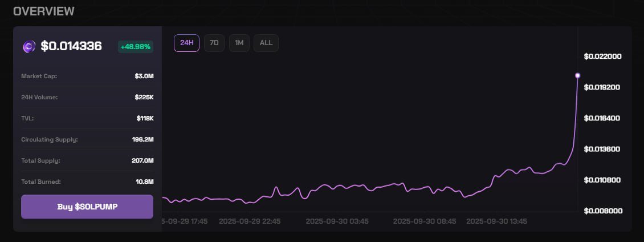Click the 2025-09-30 03:45 time axis label
The height and width of the screenshot is (242, 644).
(337, 221)
